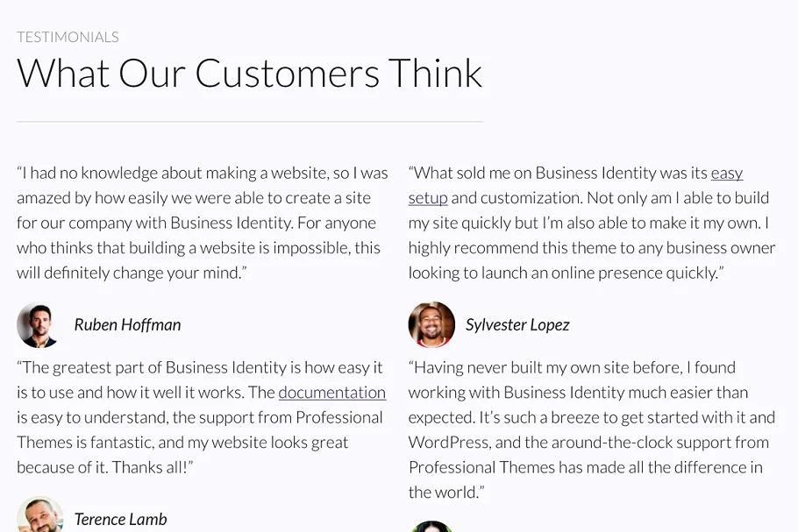Click the divider line under the heading
Image resolution: width=798 pixels, height=532 pixels.
coord(249,122)
